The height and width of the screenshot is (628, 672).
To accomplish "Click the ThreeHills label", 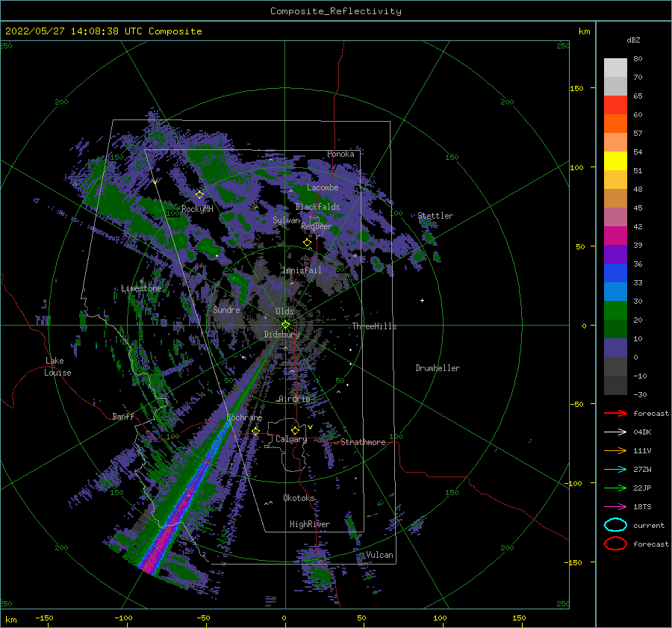I will 374,326.
